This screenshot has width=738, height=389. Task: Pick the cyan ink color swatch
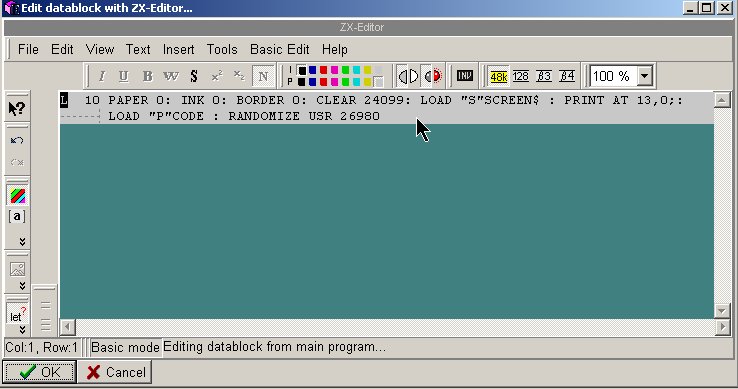(356, 70)
